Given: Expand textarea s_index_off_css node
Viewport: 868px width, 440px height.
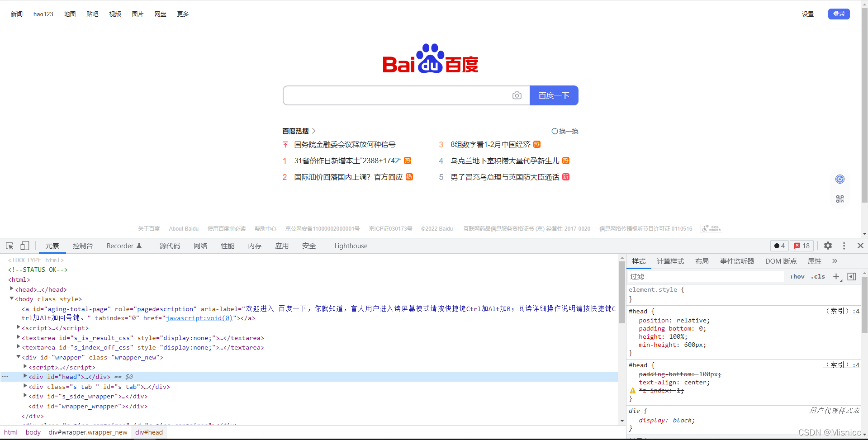Looking at the screenshot, I should [19, 346].
